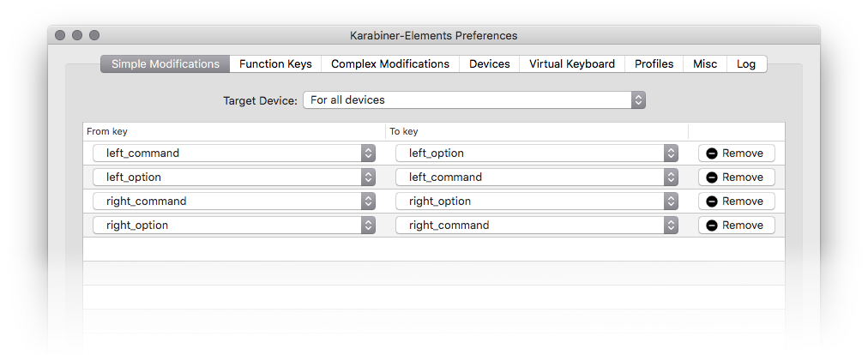
Task: Change the right_command To key selector in the last row
Action: pyautogui.click(x=537, y=226)
